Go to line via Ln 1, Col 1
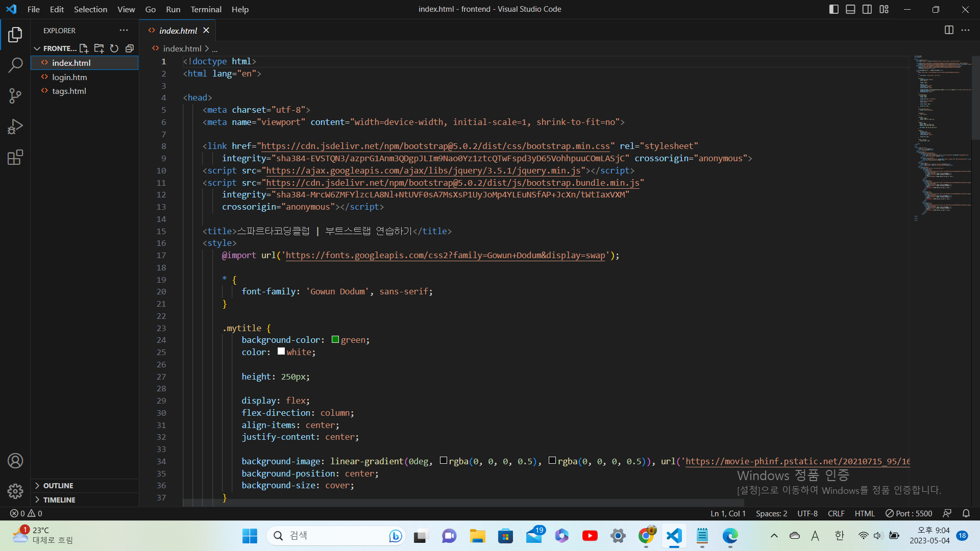 click(728, 513)
